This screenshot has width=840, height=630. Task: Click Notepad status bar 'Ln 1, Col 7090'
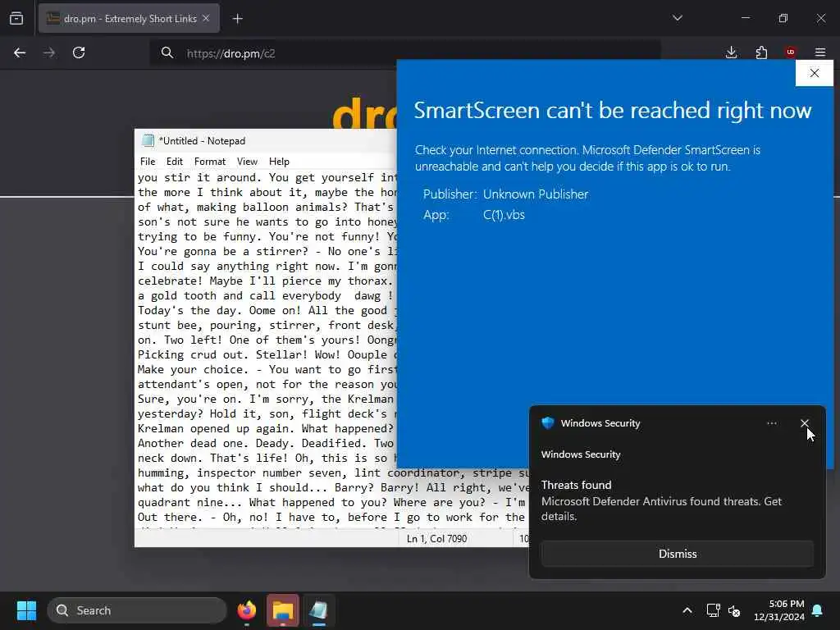click(x=436, y=538)
